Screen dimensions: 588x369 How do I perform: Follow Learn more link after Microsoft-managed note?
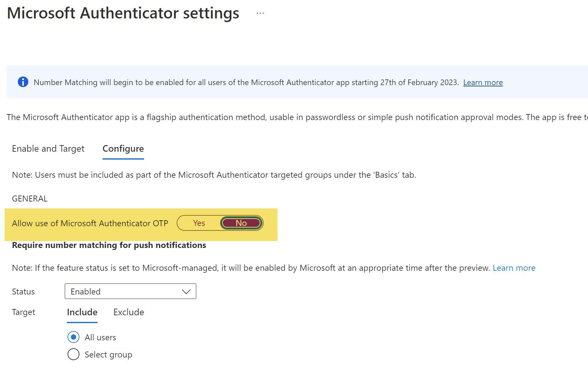(514, 268)
